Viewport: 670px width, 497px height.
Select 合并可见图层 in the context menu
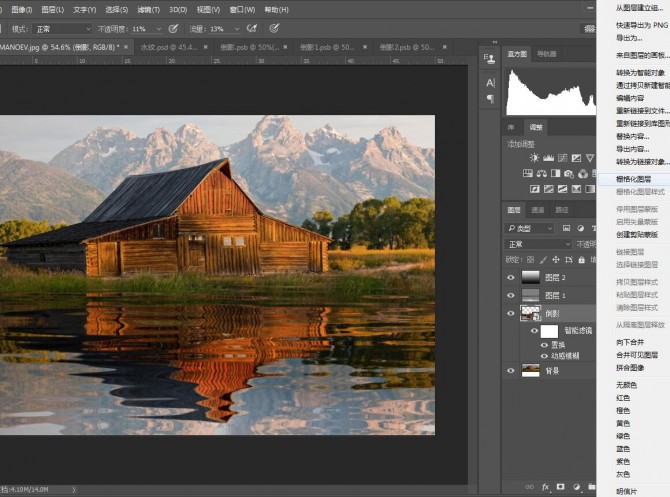[x=637, y=354]
